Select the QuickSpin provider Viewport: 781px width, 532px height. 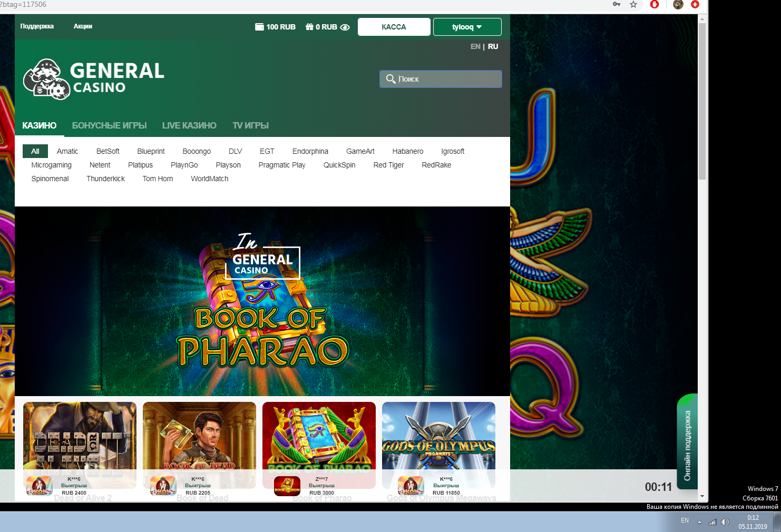[x=339, y=165]
